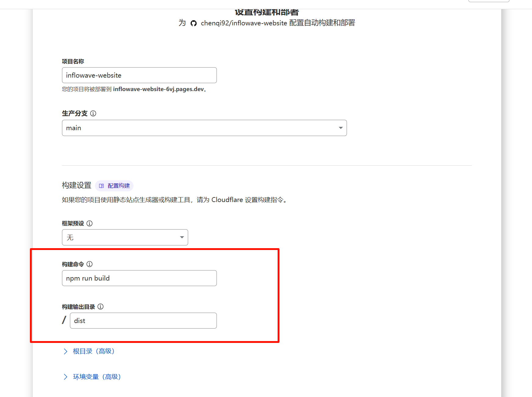The image size is (532, 397).
Task: Click the info icon next to 框架预设
Action: point(89,223)
